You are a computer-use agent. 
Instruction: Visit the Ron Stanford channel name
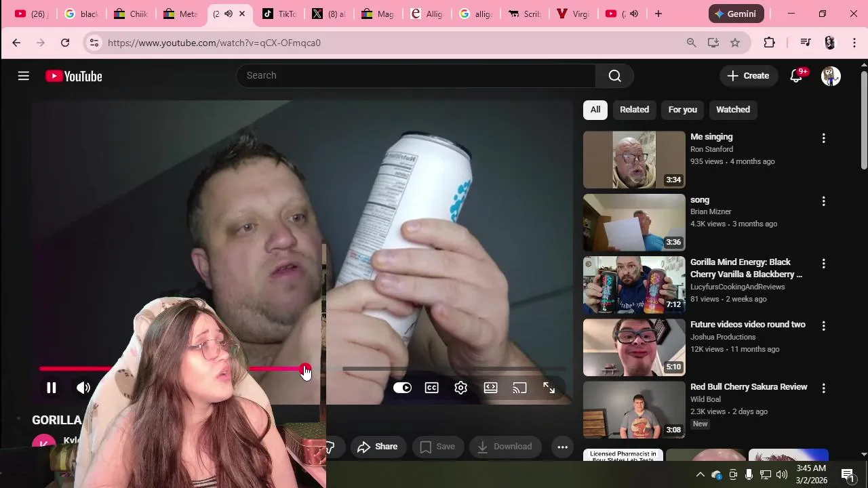[711, 149]
